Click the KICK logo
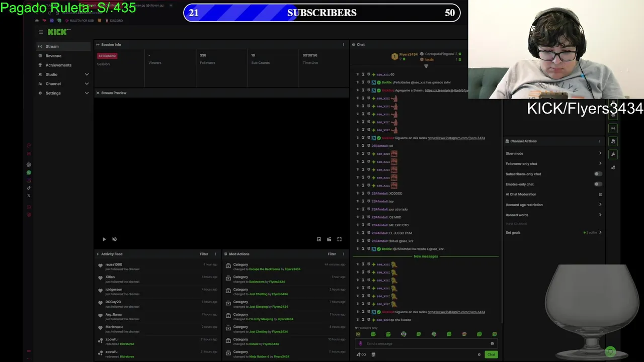 tap(59, 32)
